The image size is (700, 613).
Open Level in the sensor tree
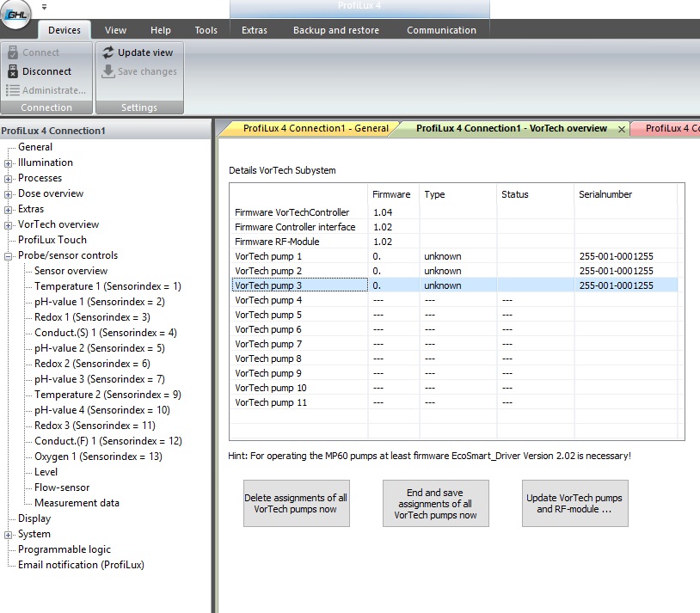tap(46, 472)
